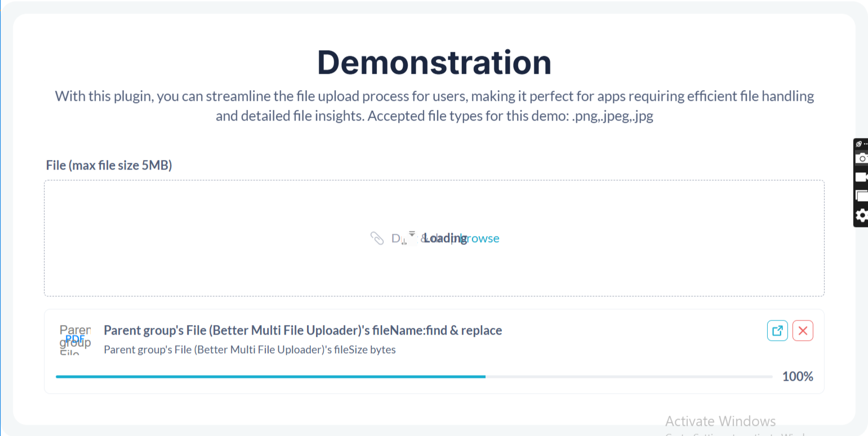
Task: Click the Activate Windows watermark text
Action: point(720,421)
